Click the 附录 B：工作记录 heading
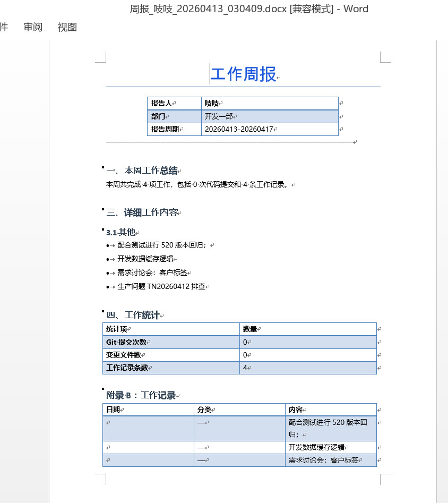448x503 pixels. [x=141, y=396]
